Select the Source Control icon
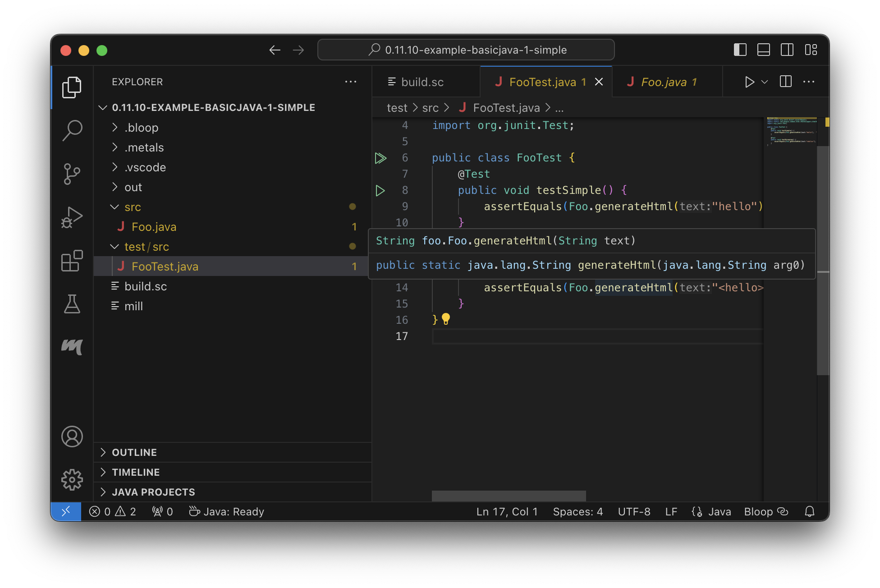The image size is (880, 588). 72,174
